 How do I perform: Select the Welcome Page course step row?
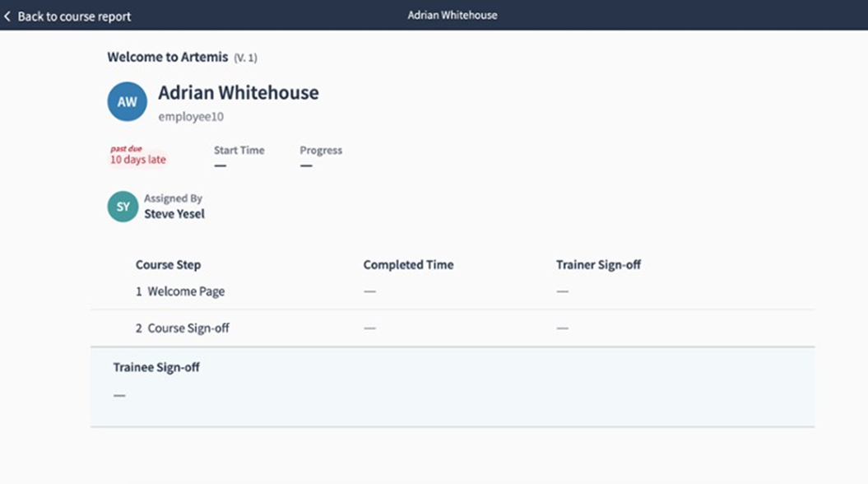pos(186,291)
